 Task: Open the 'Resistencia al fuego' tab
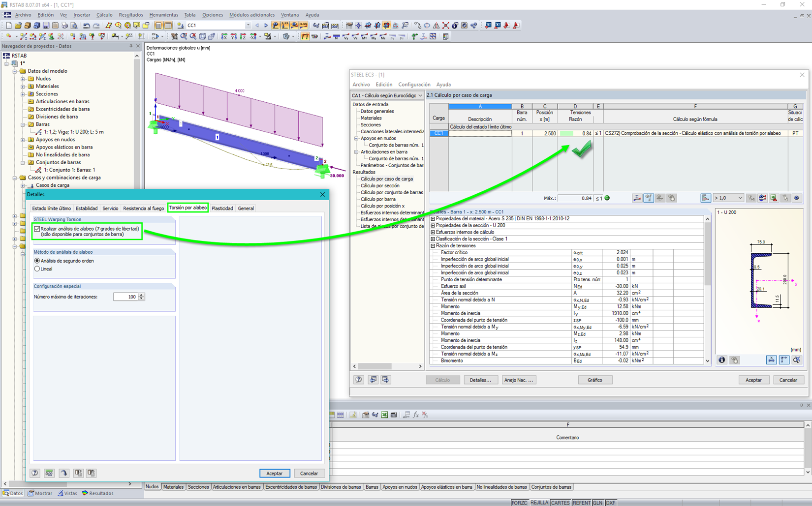[143, 208]
